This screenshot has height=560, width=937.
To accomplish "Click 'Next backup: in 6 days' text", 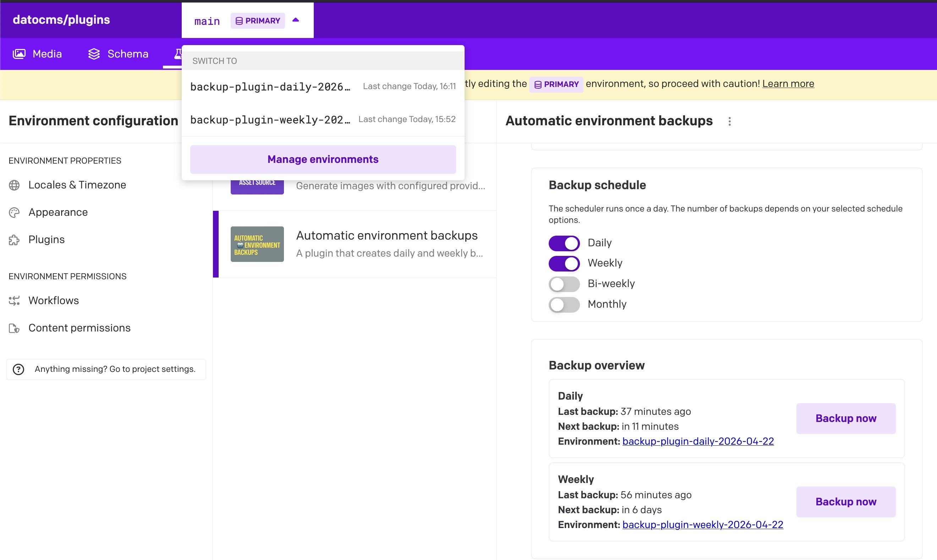I will 610,510.
